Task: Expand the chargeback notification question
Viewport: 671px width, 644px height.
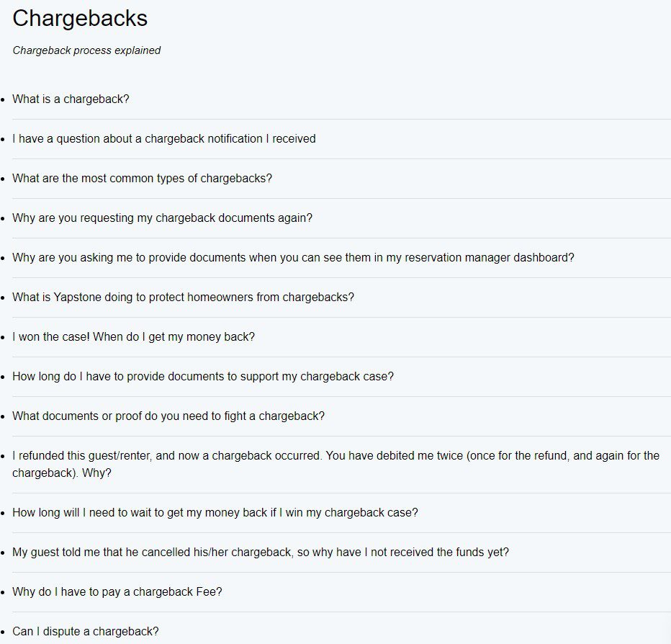Action: point(163,139)
